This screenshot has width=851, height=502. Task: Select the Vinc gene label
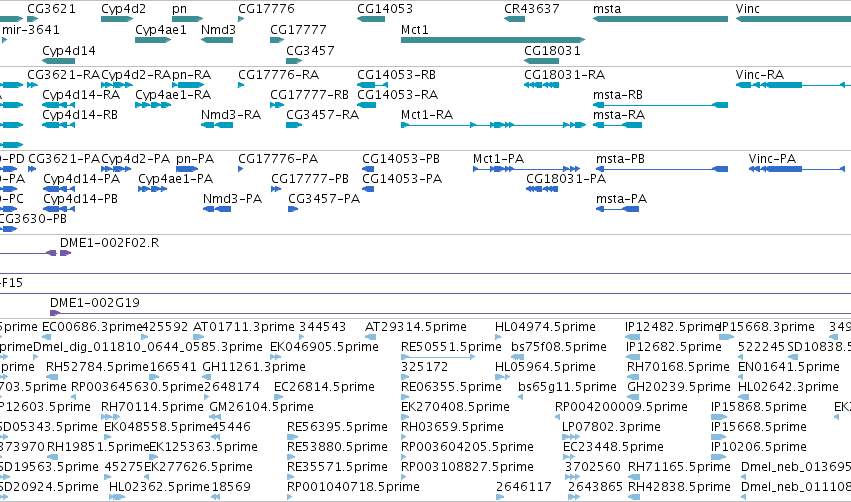tap(747, 9)
